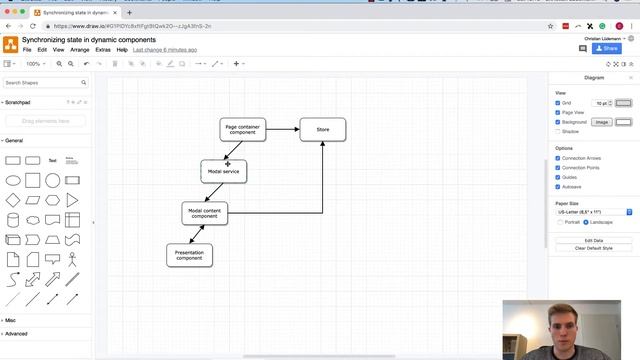Select the cloud shape
Image resolution: width=640 pixels, height=360 pixels.
point(33,220)
